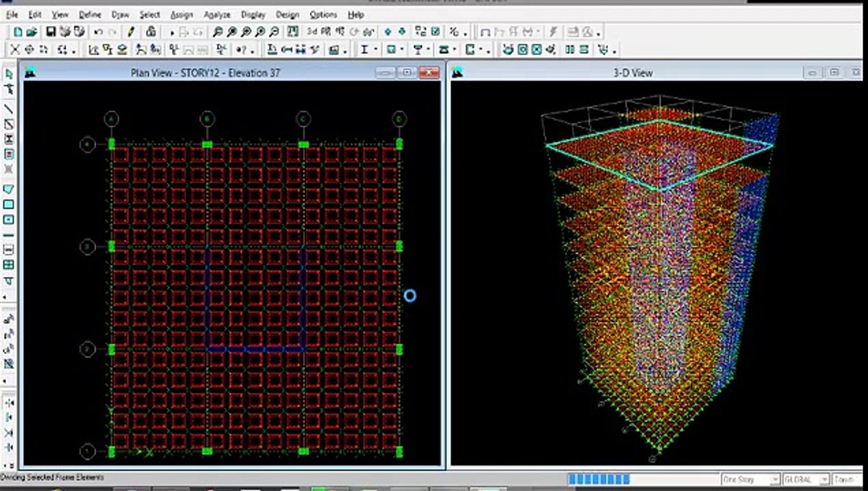
Task: Click grid bubble A in Plan View
Action: pos(111,119)
